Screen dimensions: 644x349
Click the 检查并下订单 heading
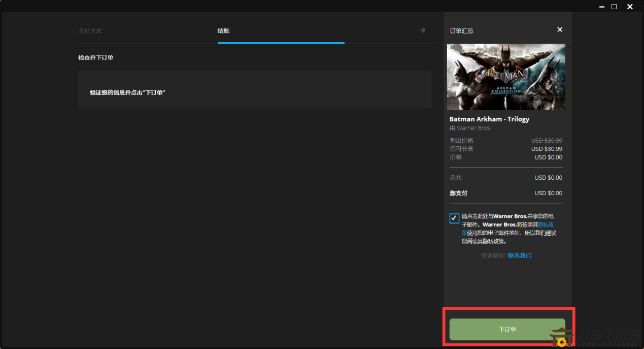pyautogui.click(x=96, y=58)
